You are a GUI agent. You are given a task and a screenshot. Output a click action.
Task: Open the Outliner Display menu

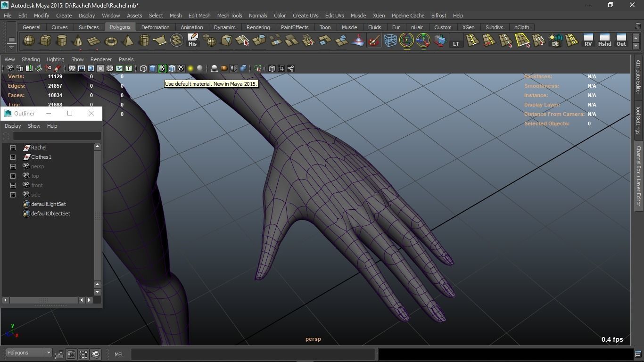point(13,126)
